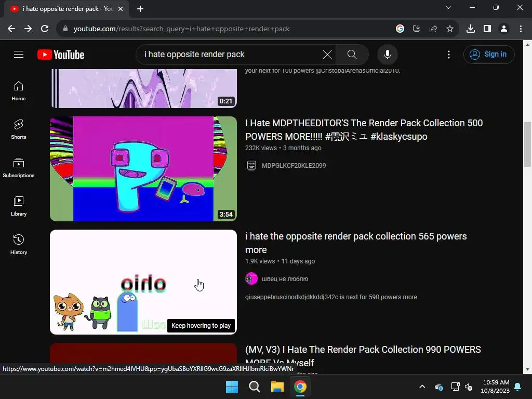
Task: Open the 'швец не люблю' channel link
Action: (x=285, y=279)
